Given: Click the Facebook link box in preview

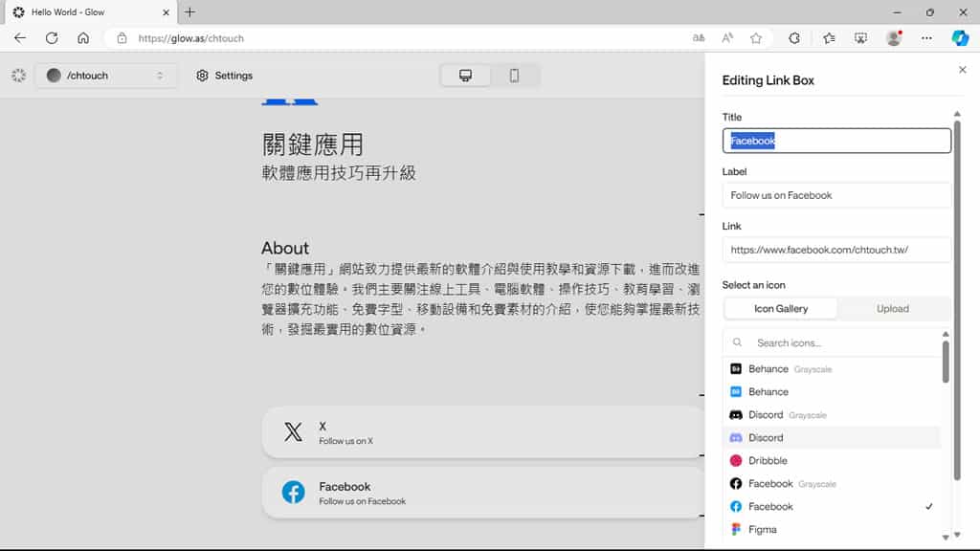Looking at the screenshot, I should (x=483, y=493).
